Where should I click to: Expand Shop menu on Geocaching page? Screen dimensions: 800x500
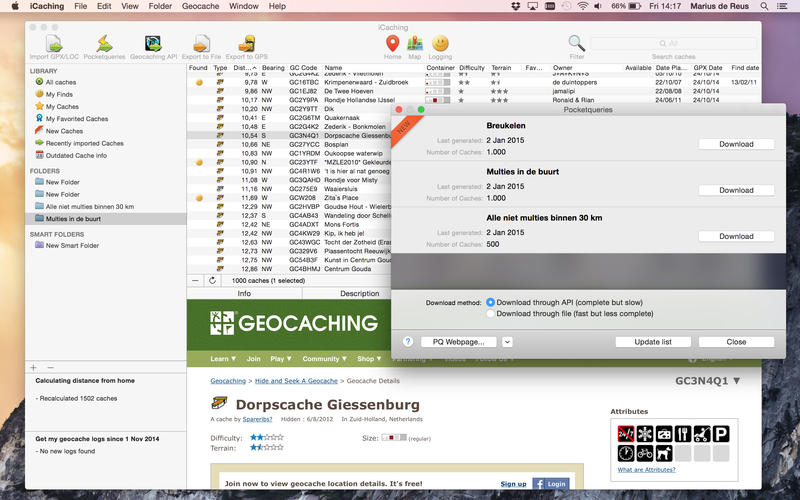(x=369, y=359)
